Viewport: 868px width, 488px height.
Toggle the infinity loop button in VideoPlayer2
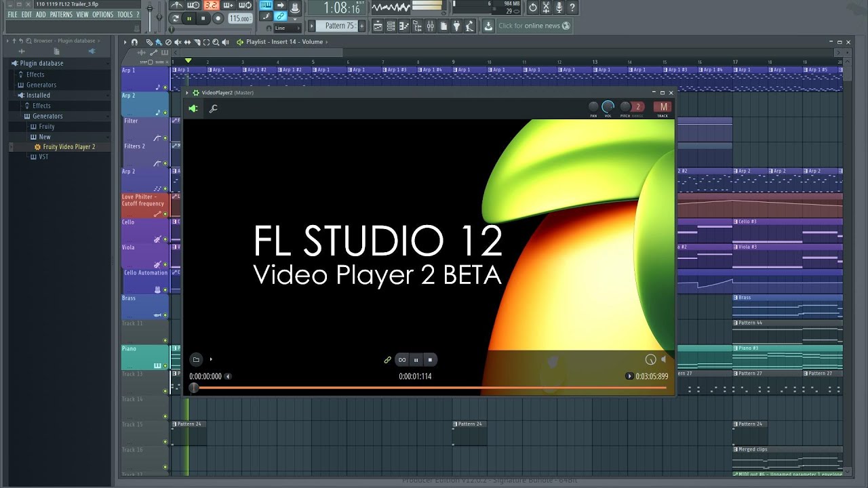(402, 360)
